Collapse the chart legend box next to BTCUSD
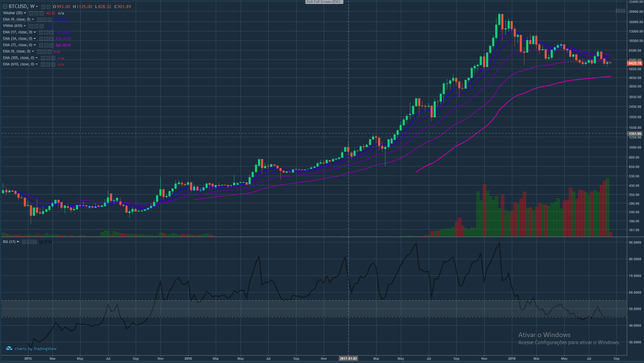 pyautogui.click(x=5, y=6)
